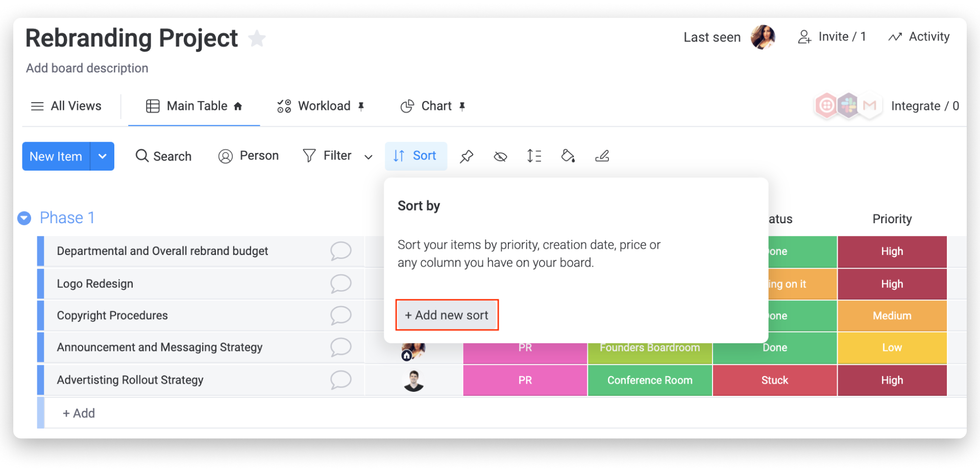
Task: Click the paint bucket conditional coloring icon
Action: (568, 156)
